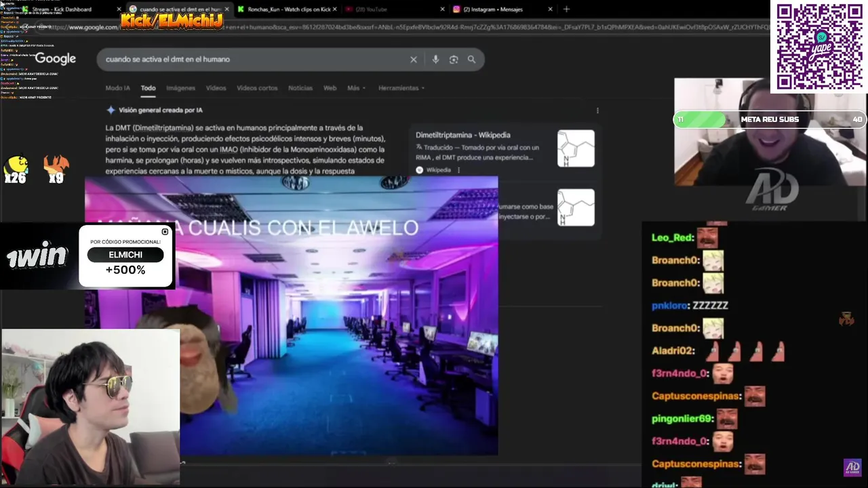Close the Ronchas_Kun Kick clips tab
This screenshot has width=868, height=488.
334,9
